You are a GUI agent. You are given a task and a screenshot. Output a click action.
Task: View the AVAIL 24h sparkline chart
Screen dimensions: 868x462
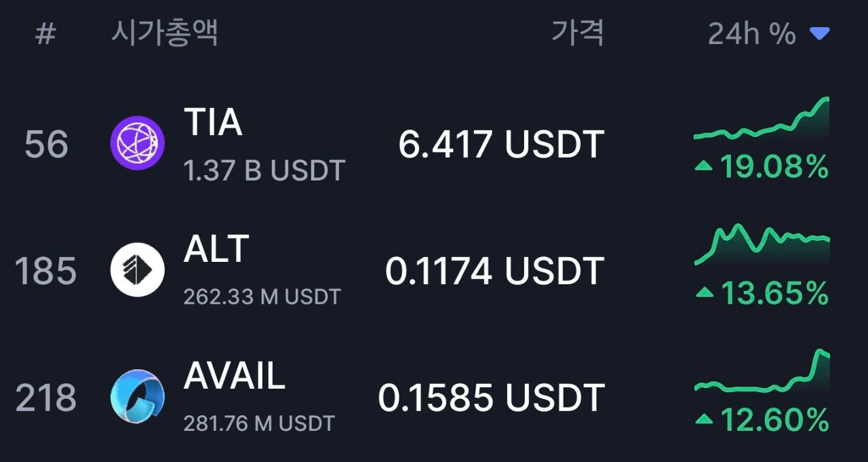(761, 373)
